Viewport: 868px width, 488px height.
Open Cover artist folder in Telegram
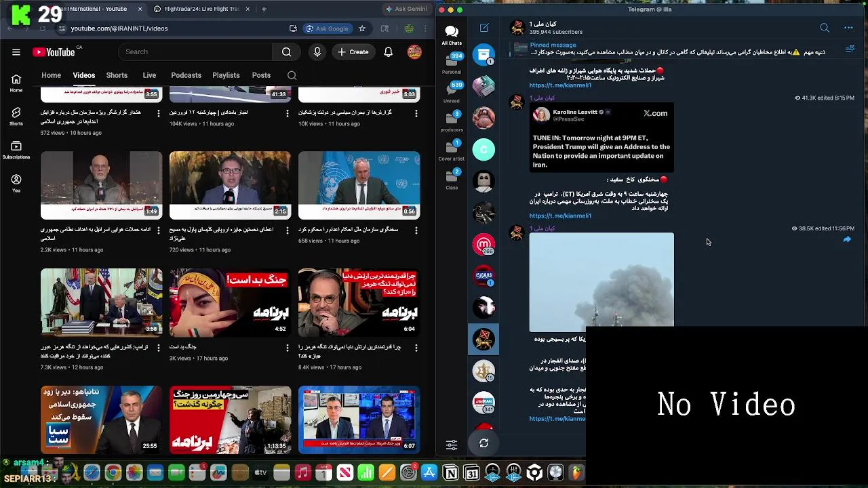pos(452,150)
